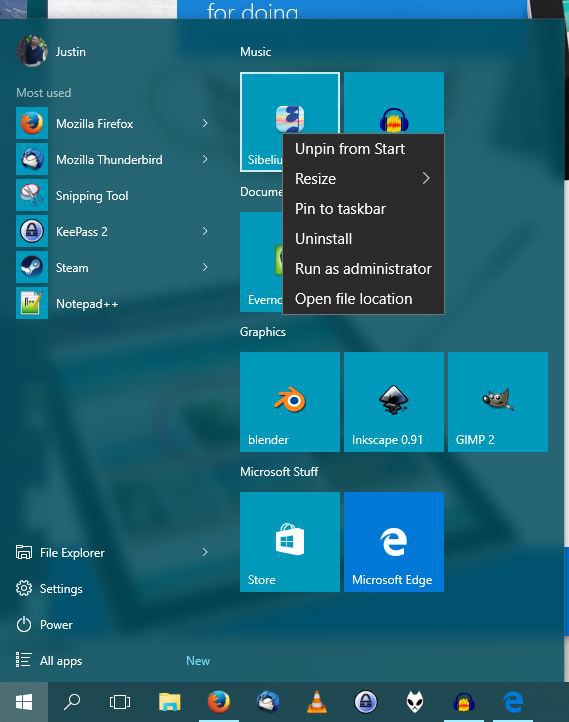The height and width of the screenshot is (722, 569).
Task: Launch the GIMP 2 tile
Action: [x=498, y=402]
